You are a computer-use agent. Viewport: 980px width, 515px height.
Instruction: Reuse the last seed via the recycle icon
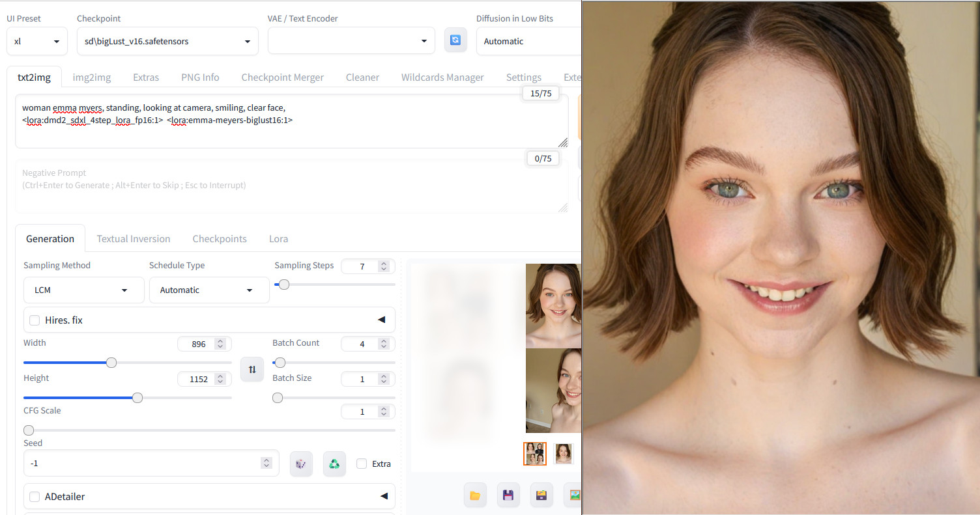pos(334,464)
